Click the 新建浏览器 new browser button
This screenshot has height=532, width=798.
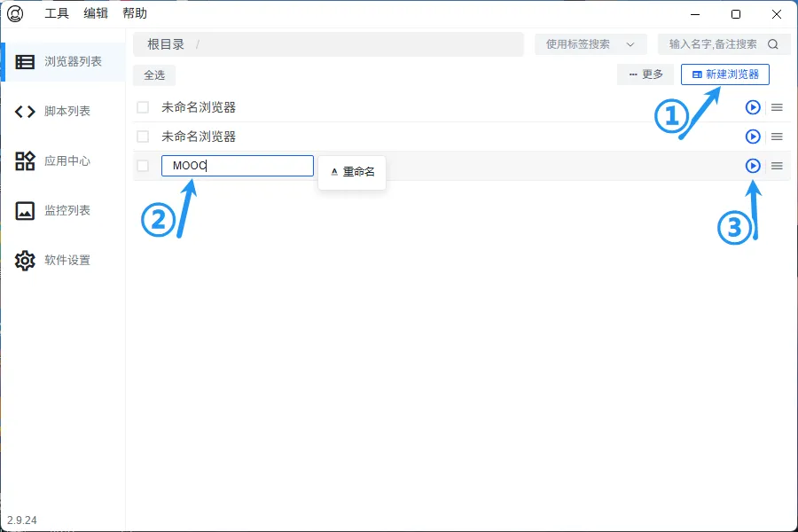click(725, 74)
